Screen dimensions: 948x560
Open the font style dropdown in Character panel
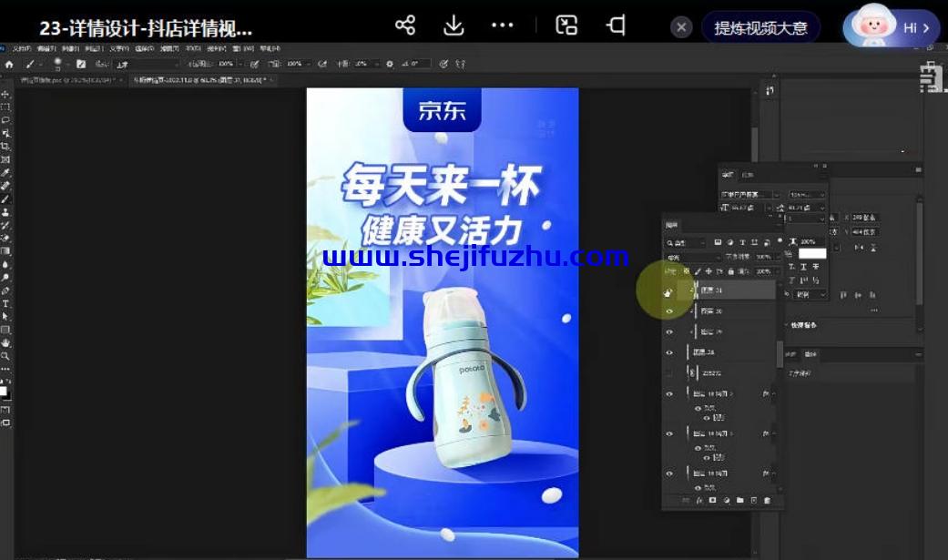pyautogui.click(x=807, y=195)
